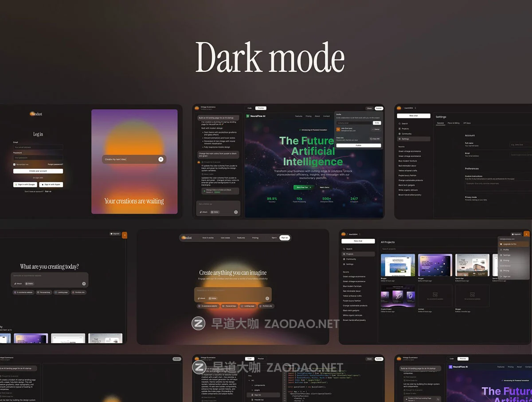
Task: Click the Create your account button
Action: [38, 171]
